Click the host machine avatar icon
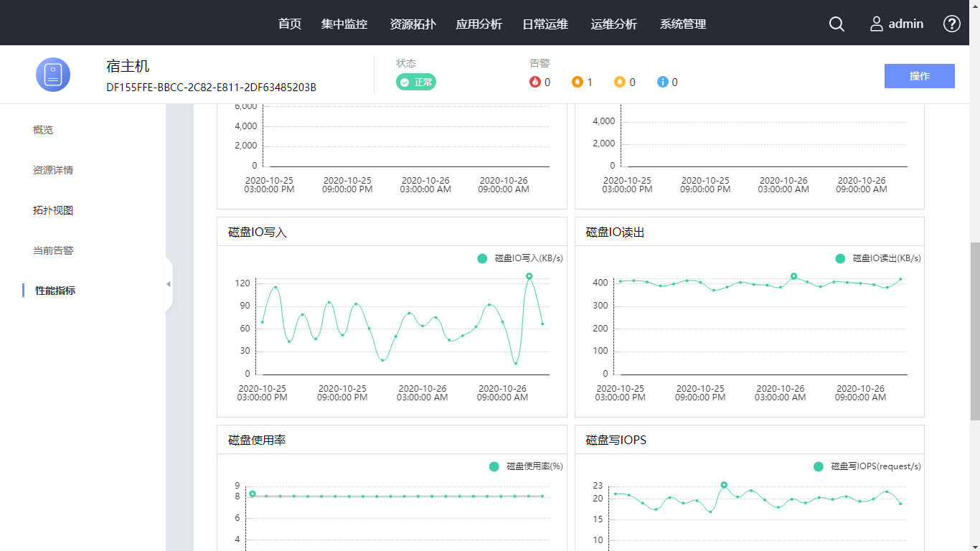980x551 pixels. [53, 75]
